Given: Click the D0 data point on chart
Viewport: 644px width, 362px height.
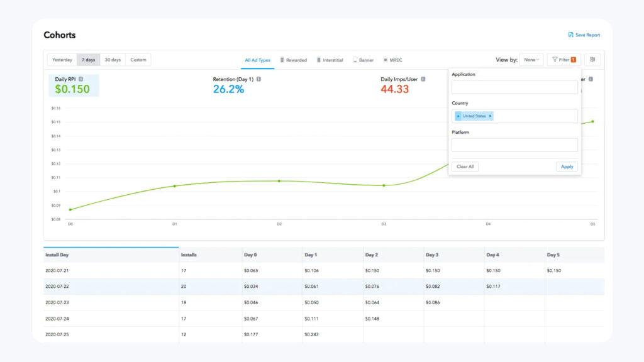Looking at the screenshot, I should [x=70, y=210].
